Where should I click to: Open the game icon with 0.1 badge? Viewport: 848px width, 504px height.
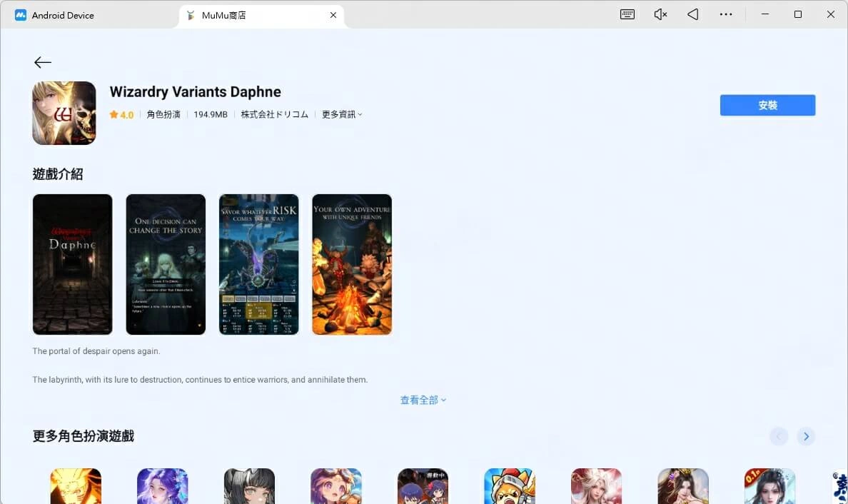pyautogui.click(x=770, y=486)
